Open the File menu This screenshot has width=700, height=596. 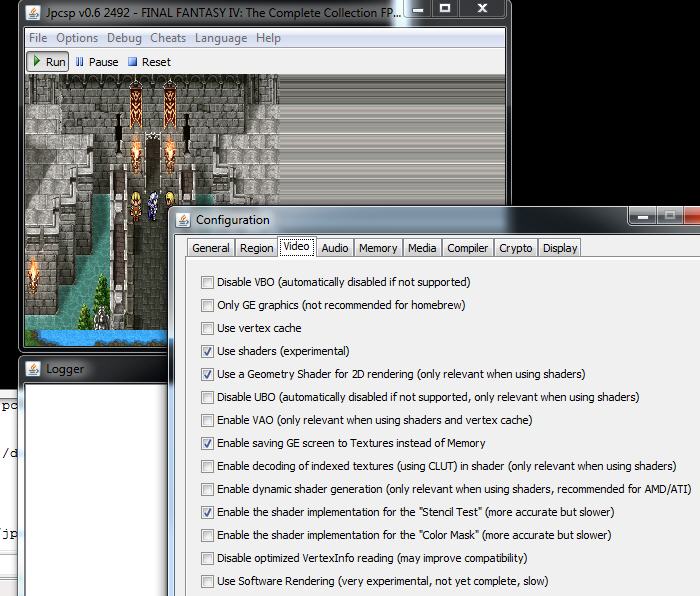coord(38,38)
